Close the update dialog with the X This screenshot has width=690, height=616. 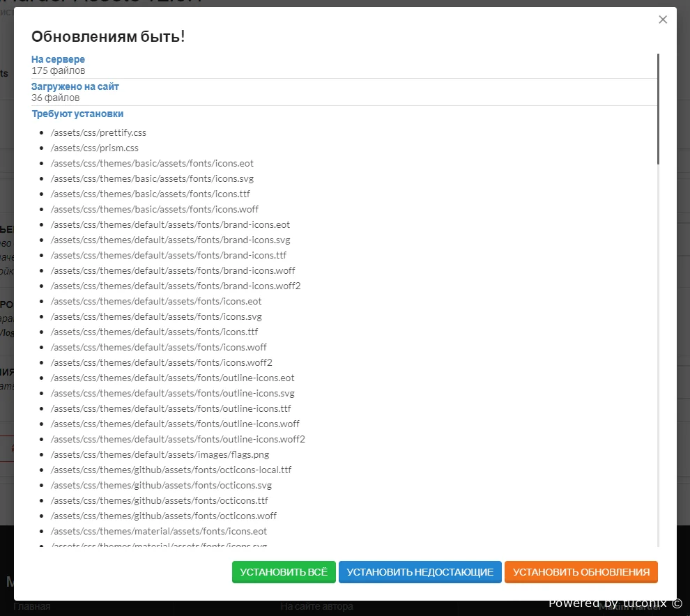(663, 20)
